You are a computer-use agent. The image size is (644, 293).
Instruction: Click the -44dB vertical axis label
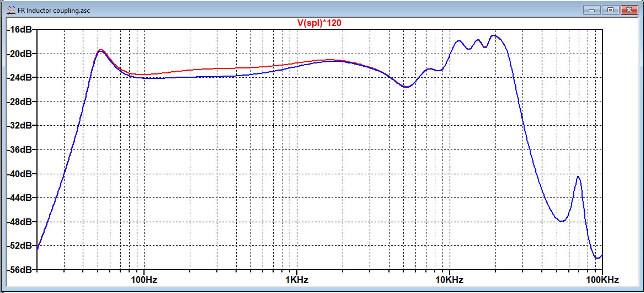coord(20,198)
